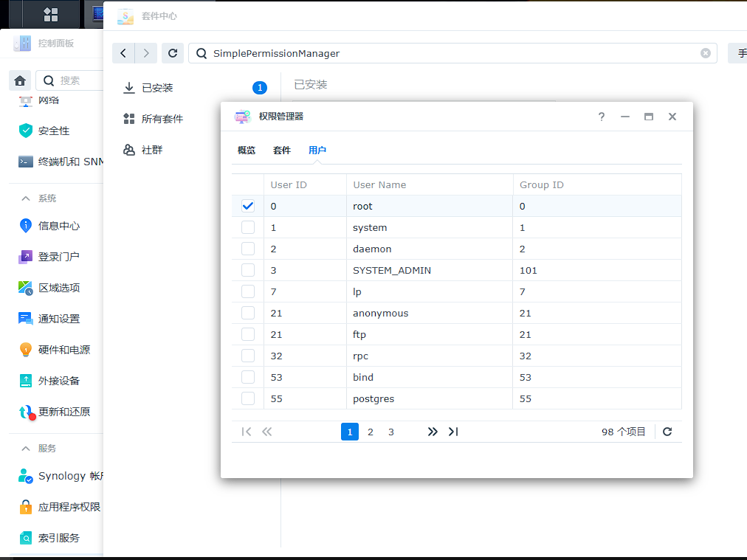Check the daemon user checkbox

pos(248,249)
